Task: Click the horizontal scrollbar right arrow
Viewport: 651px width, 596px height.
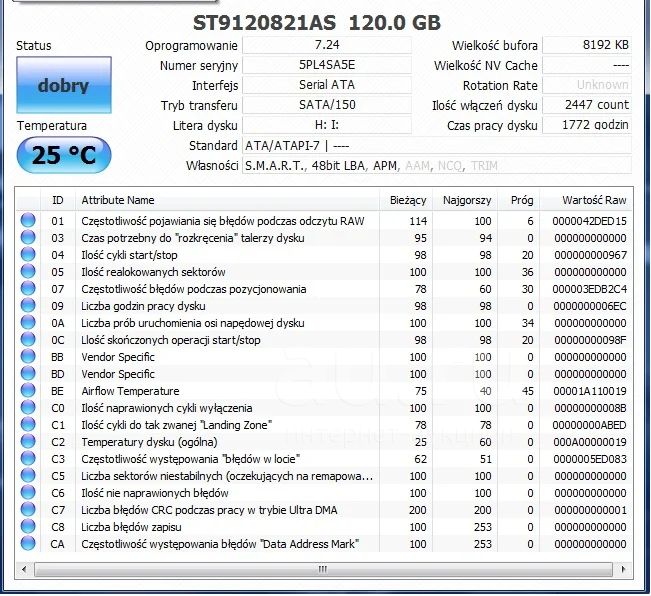Action: (623, 569)
